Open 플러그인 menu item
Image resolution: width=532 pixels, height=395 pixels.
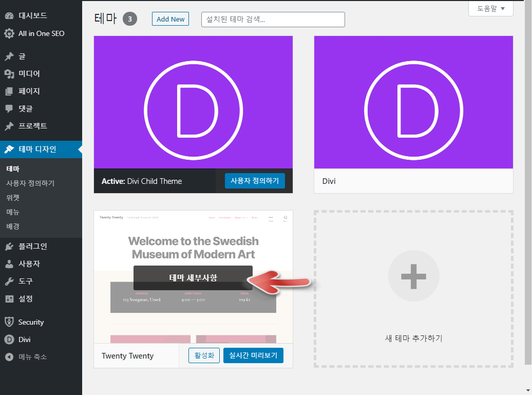tap(32, 247)
